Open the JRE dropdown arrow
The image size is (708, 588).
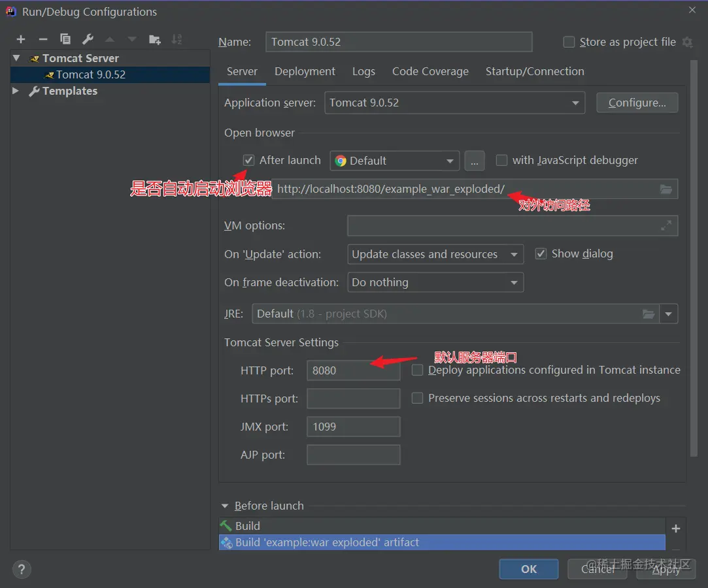coord(668,314)
